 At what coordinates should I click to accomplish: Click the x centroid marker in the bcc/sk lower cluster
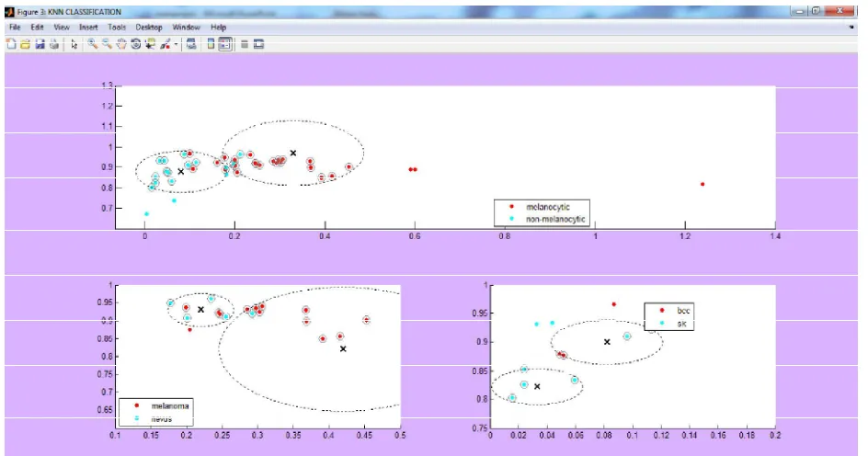pyautogui.click(x=537, y=386)
